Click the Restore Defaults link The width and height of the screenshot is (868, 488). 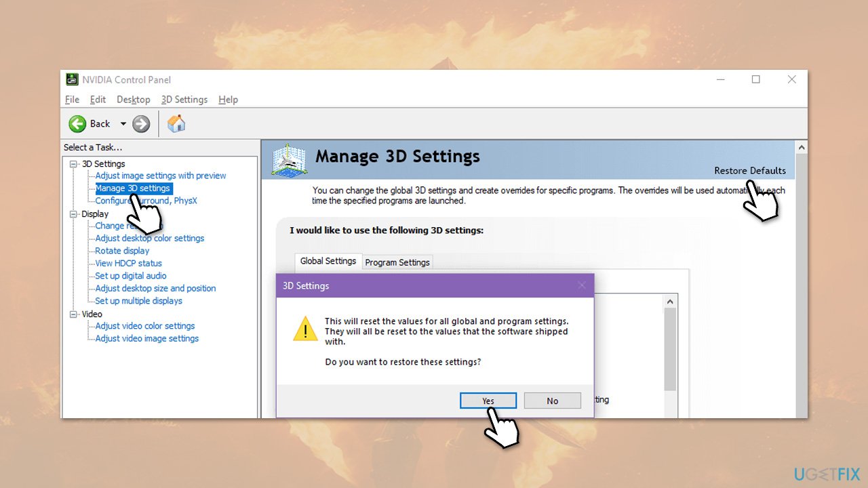coord(749,171)
